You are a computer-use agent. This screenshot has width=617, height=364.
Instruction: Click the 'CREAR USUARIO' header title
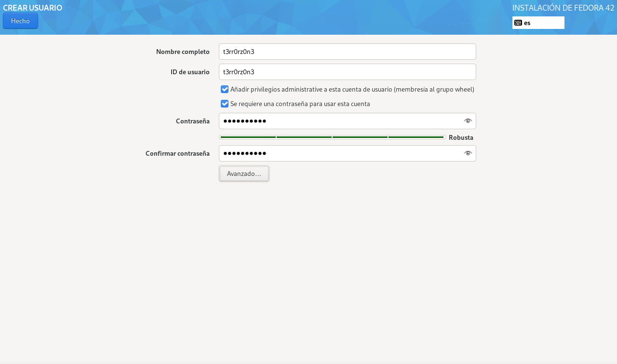[32, 8]
